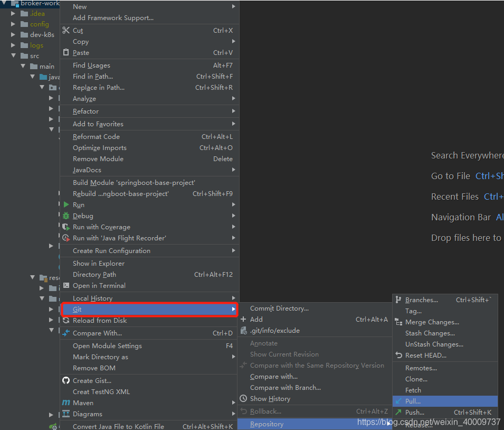This screenshot has width=504, height=430.
Task: Click the config folder icon
Action: tap(24, 24)
